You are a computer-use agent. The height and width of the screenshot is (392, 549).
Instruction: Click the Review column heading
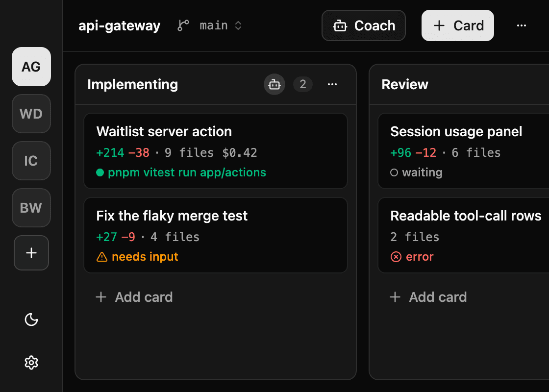coord(405,84)
